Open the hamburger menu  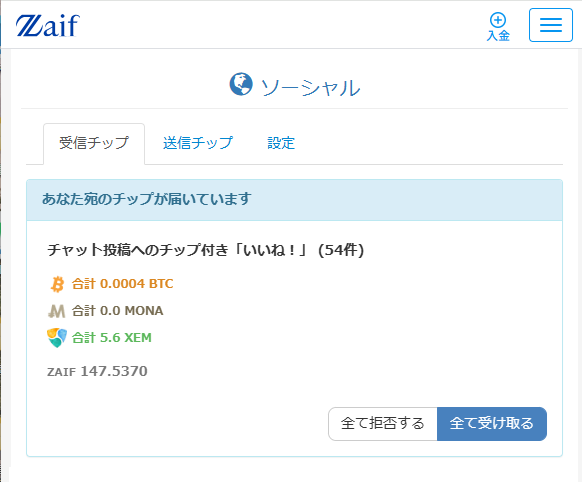[551, 25]
